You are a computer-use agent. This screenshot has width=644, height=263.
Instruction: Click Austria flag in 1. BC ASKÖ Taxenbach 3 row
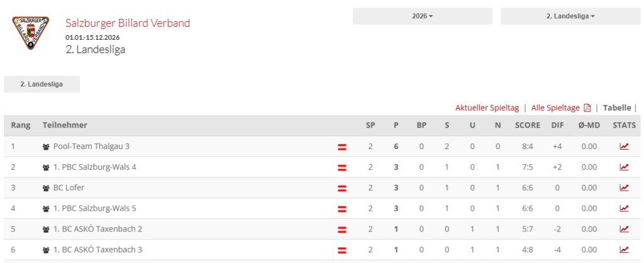[343, 250]
